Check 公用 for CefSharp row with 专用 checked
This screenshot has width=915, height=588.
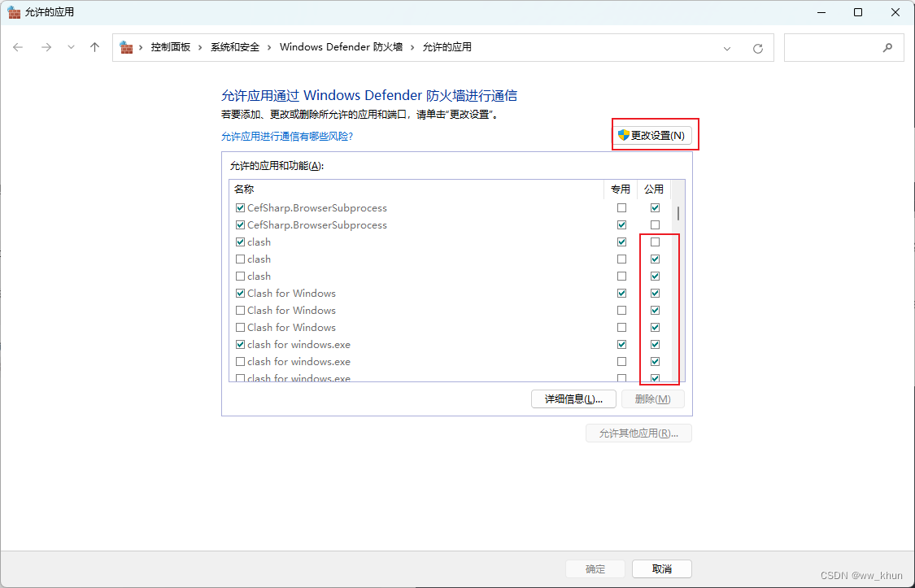tap(655, 225)
